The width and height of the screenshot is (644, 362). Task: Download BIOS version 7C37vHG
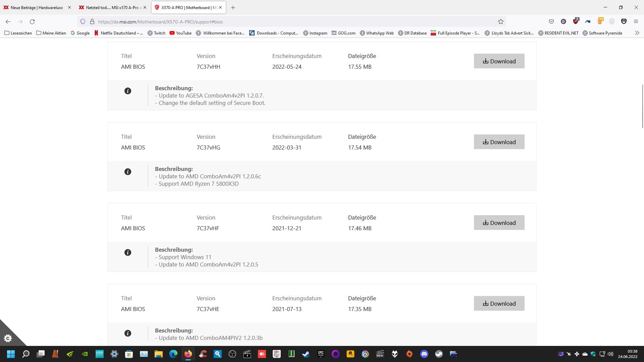click(x=499, y=142)
